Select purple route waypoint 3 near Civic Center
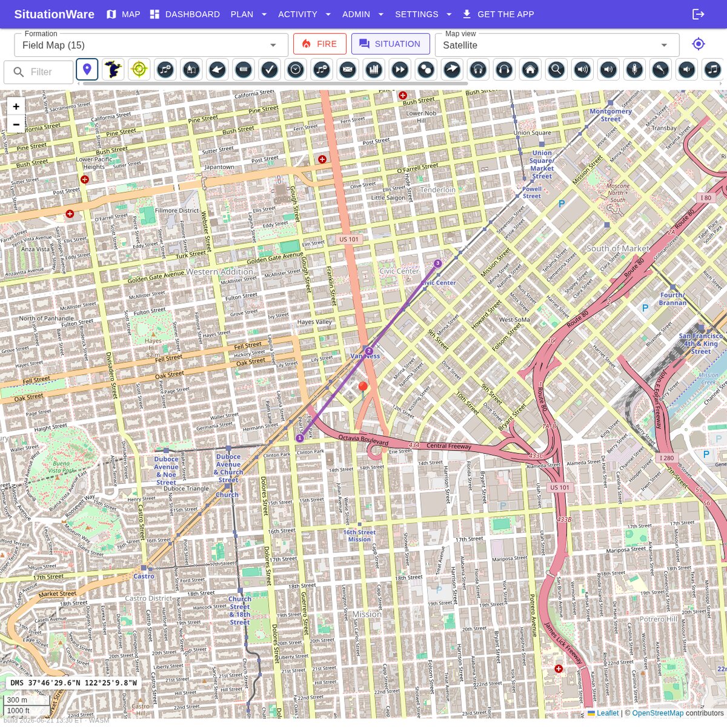This screenshot has width=727, height=728. tap(437, 263)
